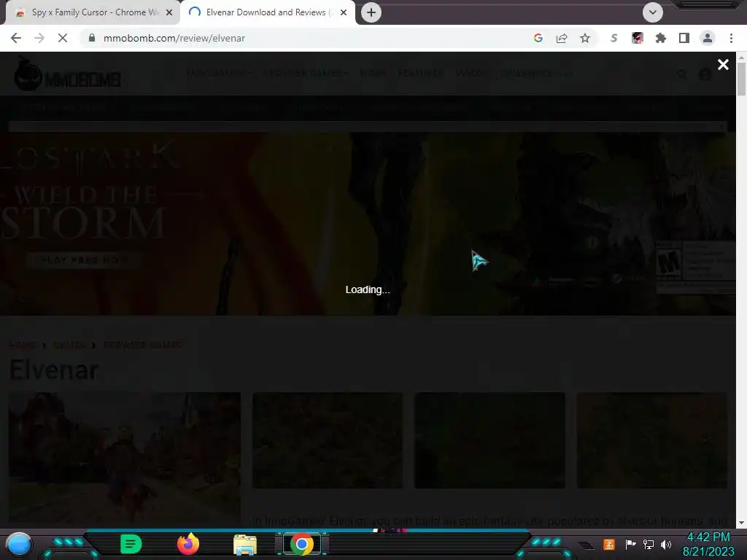Image resolution: width=747 pixels, height=560 pixels.
Task: Expand the tab search dropdown
Action: [653, 12]
